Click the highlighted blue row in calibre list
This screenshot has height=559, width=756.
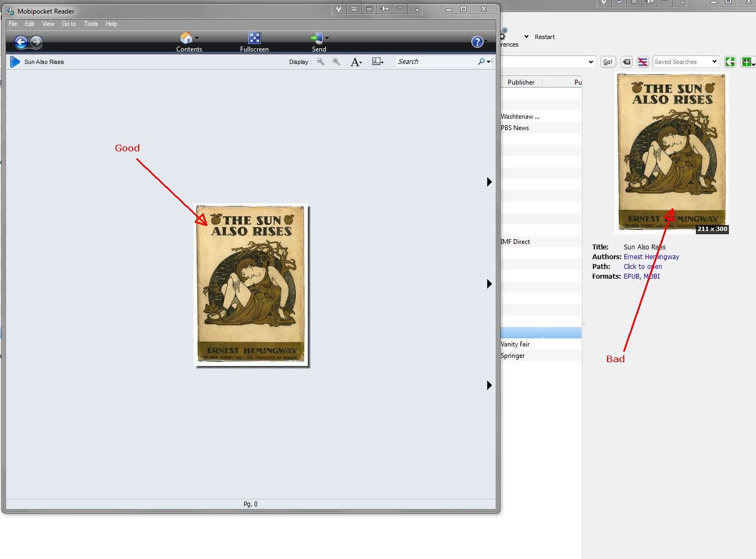click(x=541, y=333)
